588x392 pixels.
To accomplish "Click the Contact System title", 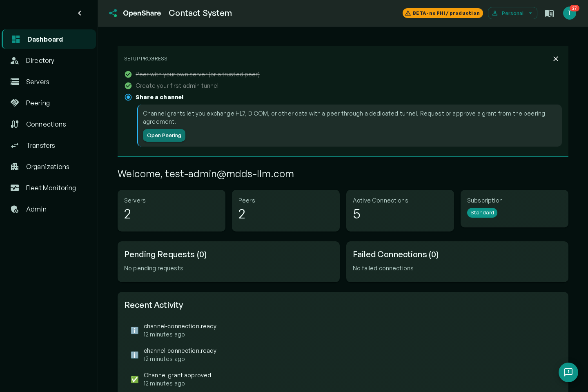I will 200,13.
